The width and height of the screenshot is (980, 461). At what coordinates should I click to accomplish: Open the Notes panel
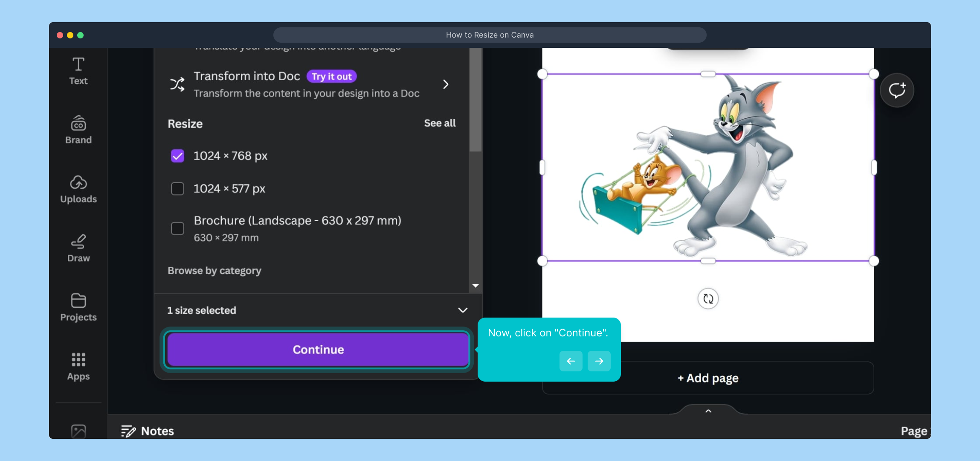148,431
